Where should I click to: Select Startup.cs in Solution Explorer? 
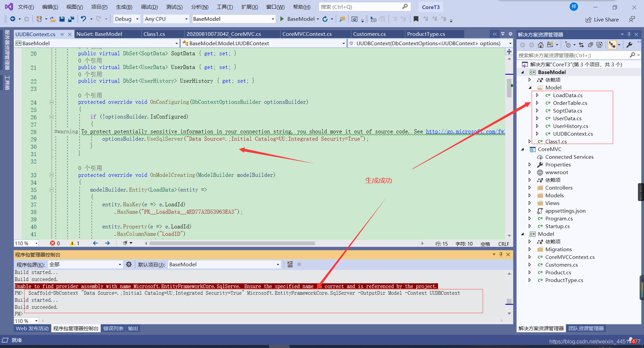coord(557,226)
